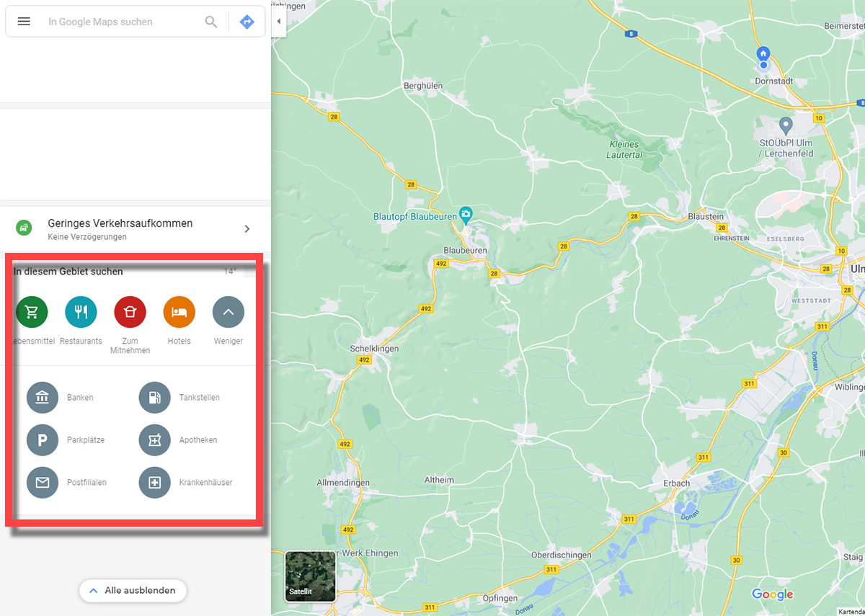The height and width of the screenshot is (616, 865).
Task: Open the hamburger main menu
Action: [x=24, y=22]
